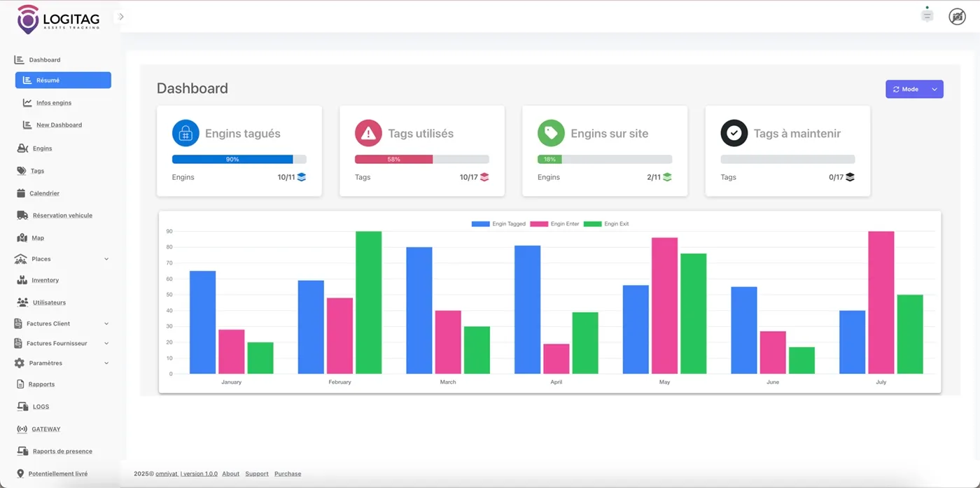Open the GATEWAY section icon

pyautogui.click(x=20, y=428)
